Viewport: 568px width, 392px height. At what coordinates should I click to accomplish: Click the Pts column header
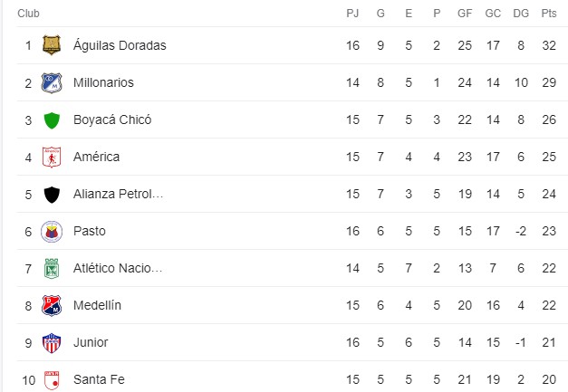tap(549, 14)
